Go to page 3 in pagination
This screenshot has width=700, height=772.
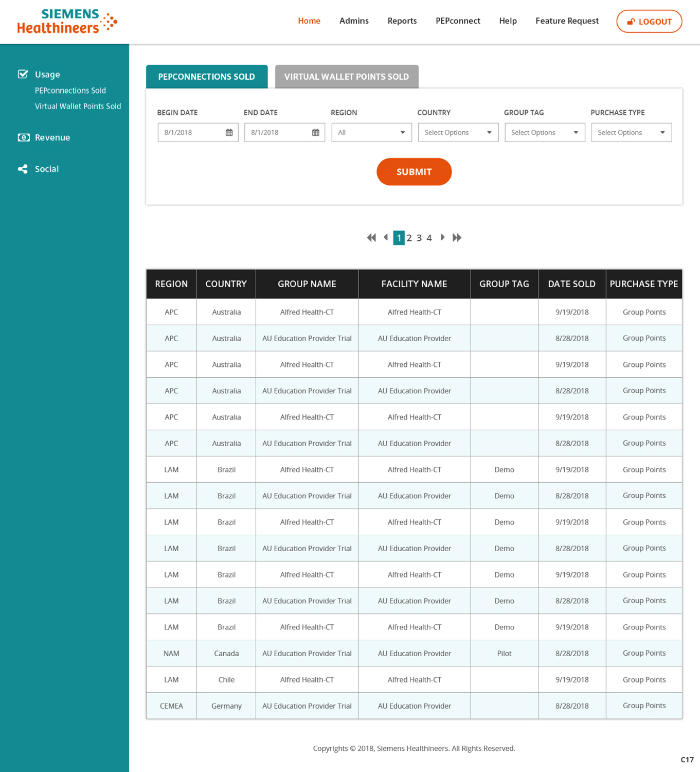click(419, 238)
